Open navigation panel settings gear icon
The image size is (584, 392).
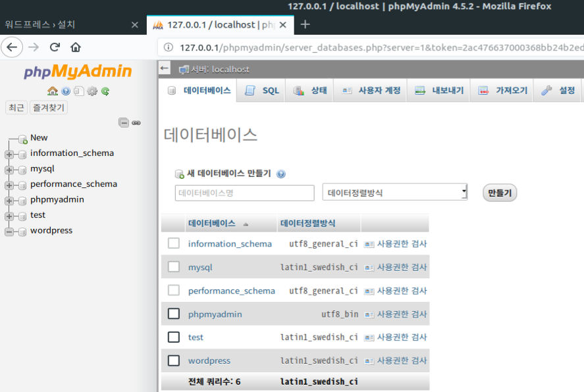[x=92, y=91]
